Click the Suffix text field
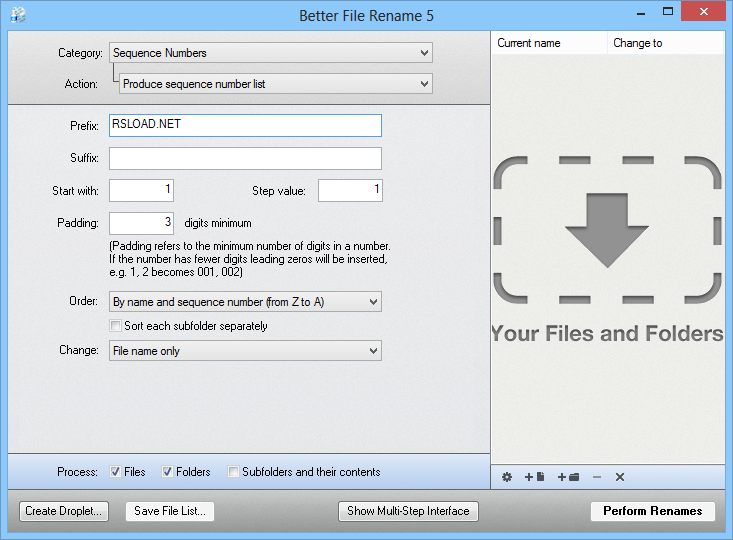This screenshot has height=540, width=733. [245, 158]
